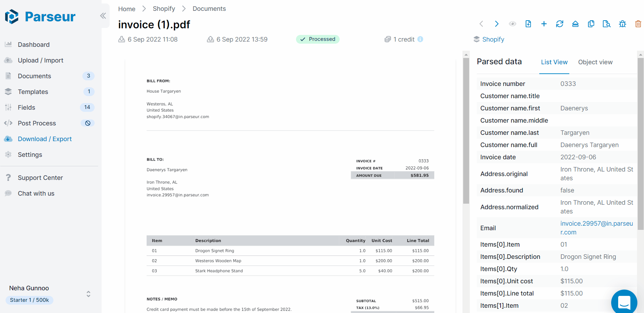This screenshot has width=644, height=313.
Task: Click the parsed data panel scrollbar
Action: pyautogui.click(x=641, y=143)
